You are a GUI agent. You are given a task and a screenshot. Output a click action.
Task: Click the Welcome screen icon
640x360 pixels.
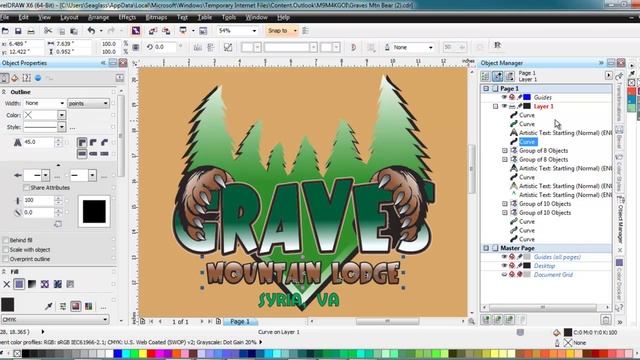(x=203, y=31)
